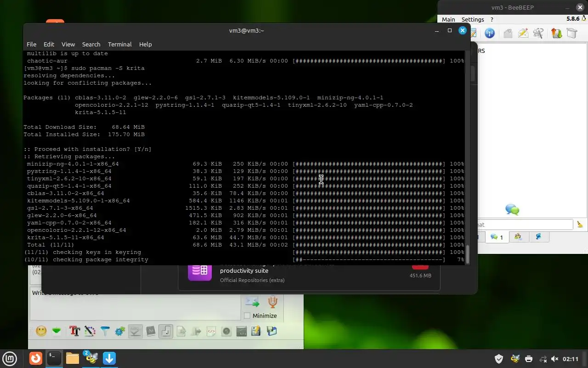Open the red TT font chooser icon
Viewport: 588px width, 368px height.
[x=74, y=331]
